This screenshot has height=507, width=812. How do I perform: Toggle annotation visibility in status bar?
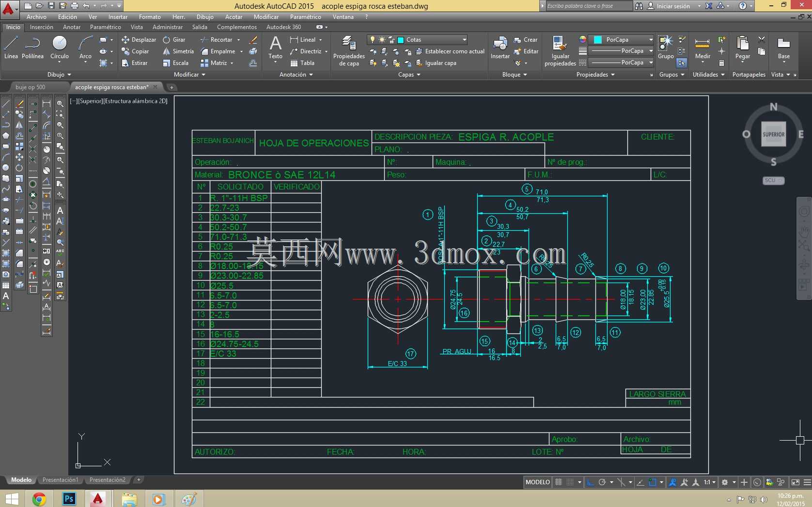672,482
